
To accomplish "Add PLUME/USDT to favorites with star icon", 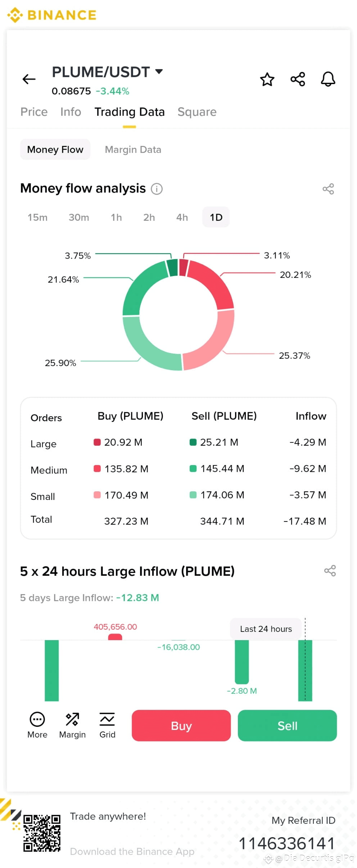I will pos(267,79).
